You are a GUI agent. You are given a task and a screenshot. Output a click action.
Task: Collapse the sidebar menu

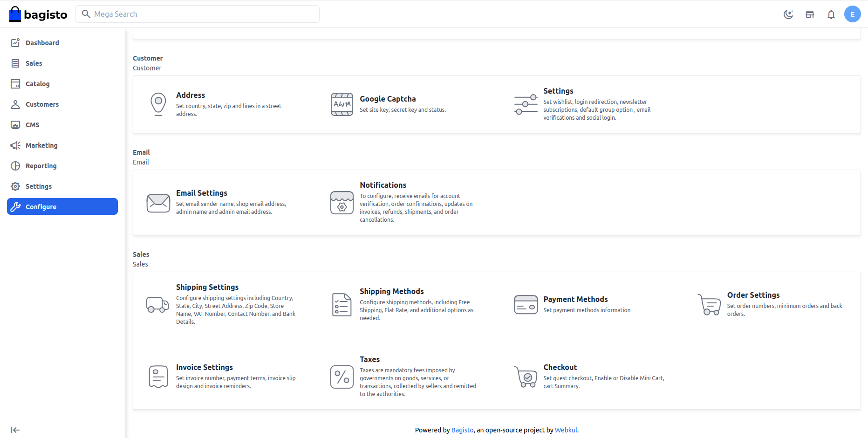coord(15,430)
